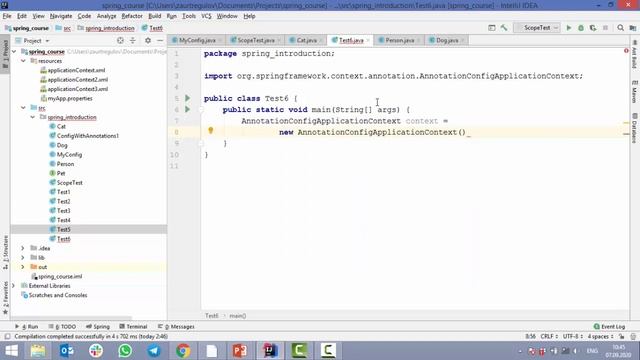Build project with the hammer icon
This screenshot has height=360, width=640.
coord(504,28)
